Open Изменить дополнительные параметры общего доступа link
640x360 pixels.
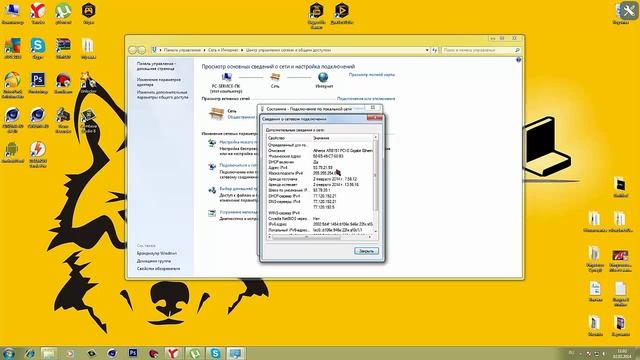pyautogui.click(x=162, y=95)
